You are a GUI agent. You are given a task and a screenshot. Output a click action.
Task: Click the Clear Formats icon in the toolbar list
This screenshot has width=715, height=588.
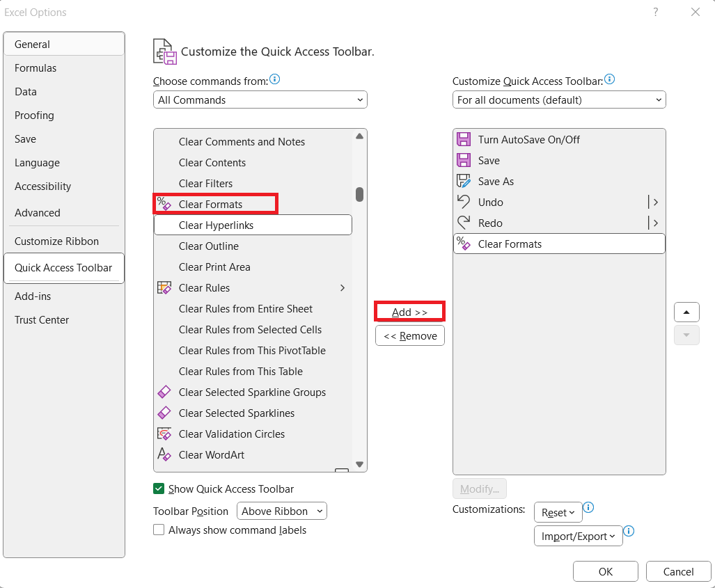(464, 244)
